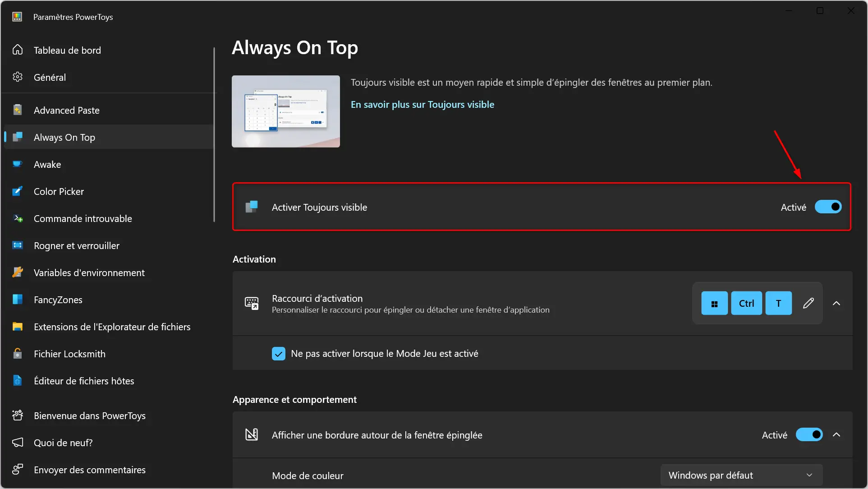This screenshot has width=868, height=489.
Task: Open En savoir plus sur Toujours visible link
Action: (x=423, y=104)
